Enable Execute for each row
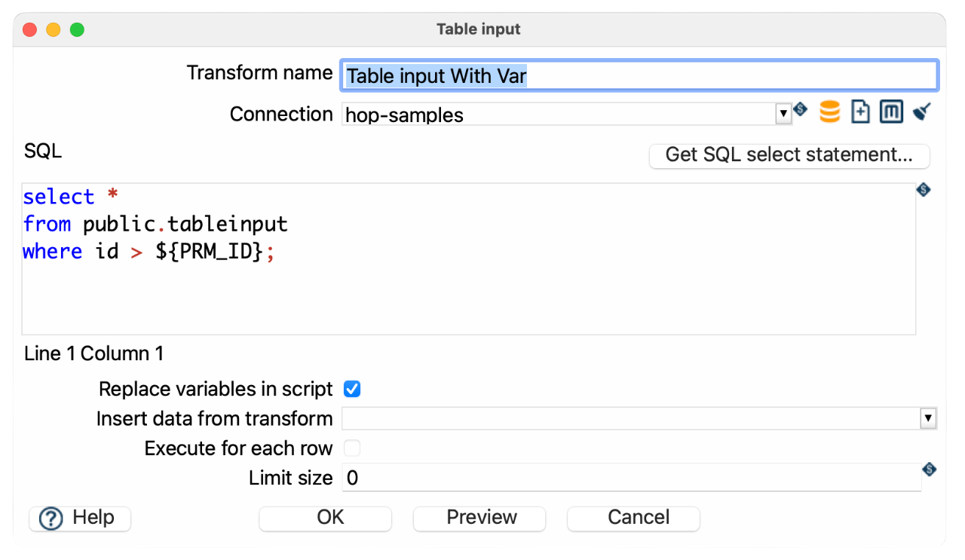The width and height of the screenshot is (965, 560). click(x=351, y=448)
